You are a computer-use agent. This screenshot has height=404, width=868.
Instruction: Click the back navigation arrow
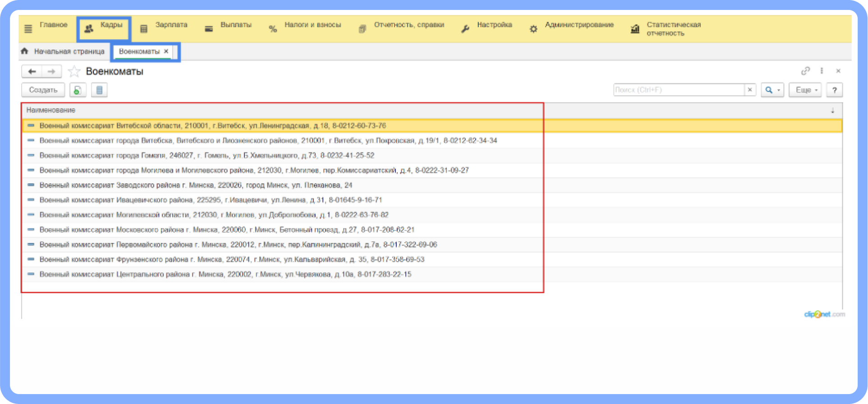(x=32, y=71)
